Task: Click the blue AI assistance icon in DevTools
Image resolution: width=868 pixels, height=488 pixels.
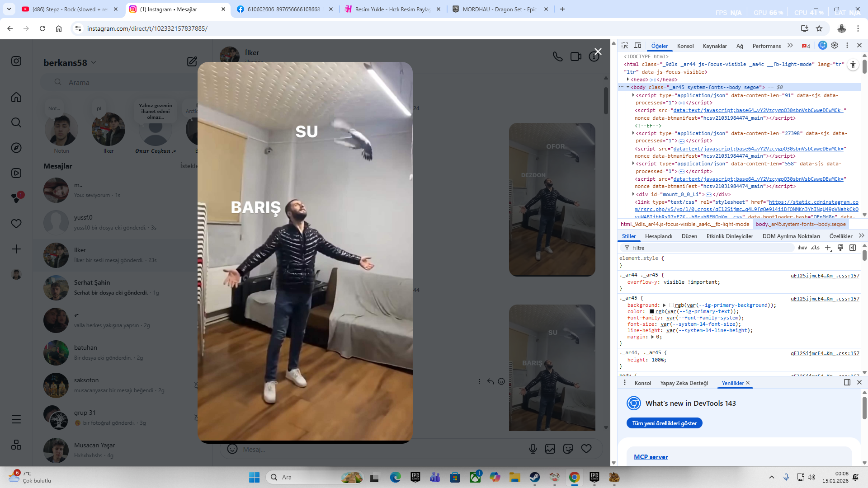Action: [x=823, y=45]
